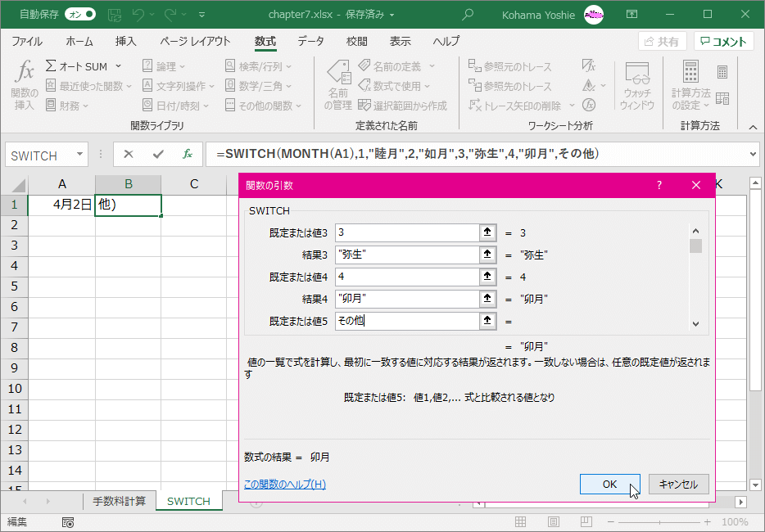Open the Name Box dropdown showing SWITCH
Viewport: 765px width, 532px height.
tap(79, 154)
